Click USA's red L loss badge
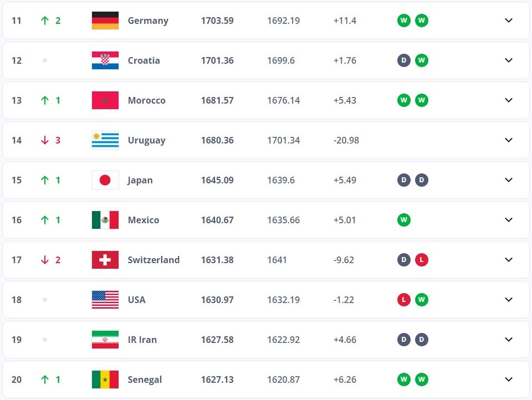This screenshot has width=532, height=400. pyautogui.click(x=404, y=300)
